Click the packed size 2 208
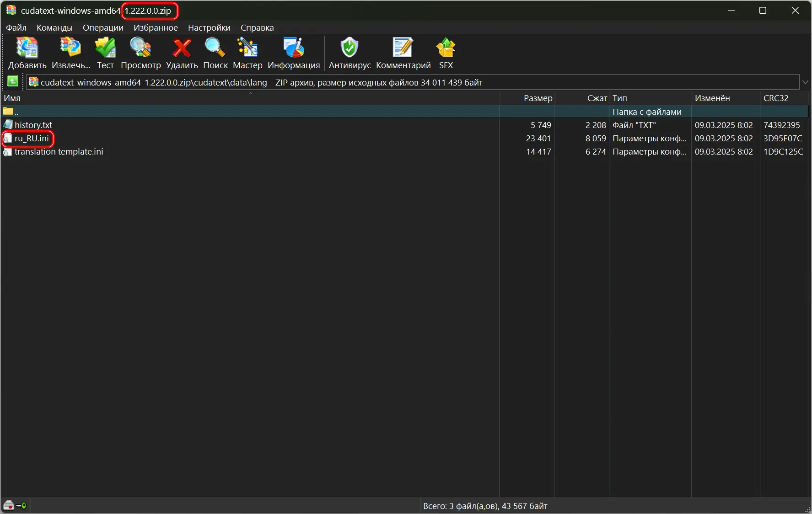 tap(596, 125)
